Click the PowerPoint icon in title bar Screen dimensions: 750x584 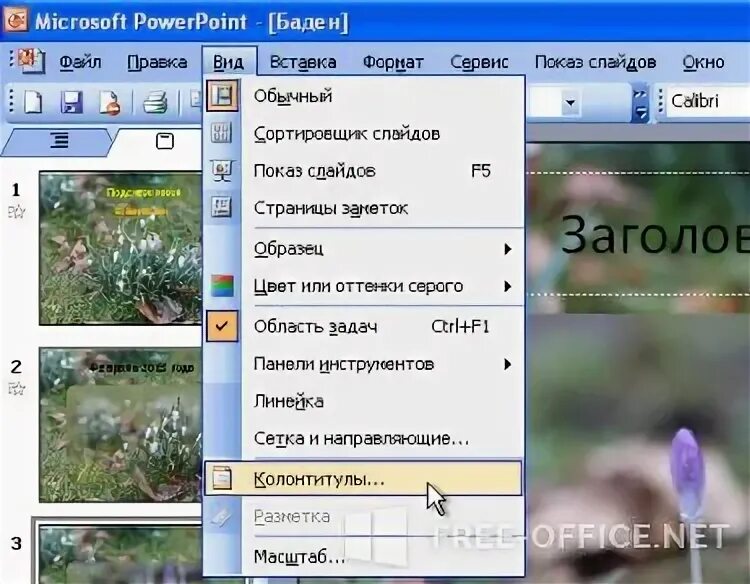tap(16, 19)
